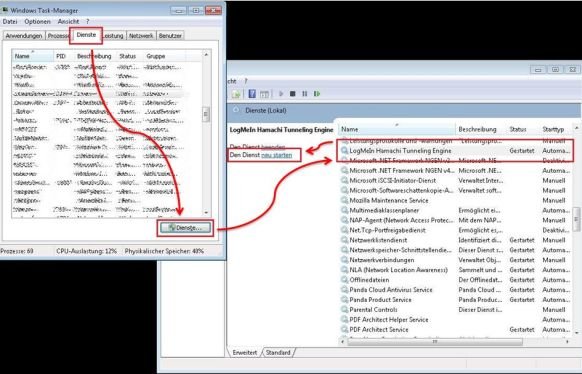Sort Task Manager list by Beschreibung column
This screenshot has width=582, height=374.
tap(95, 56)
